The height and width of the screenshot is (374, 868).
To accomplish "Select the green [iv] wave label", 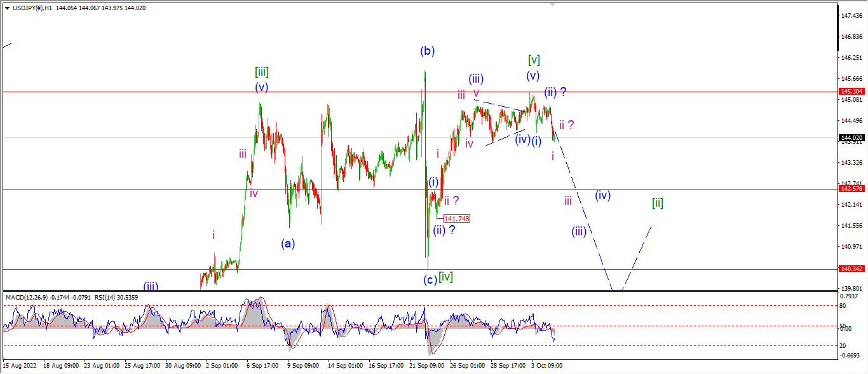I will (446, 277).
